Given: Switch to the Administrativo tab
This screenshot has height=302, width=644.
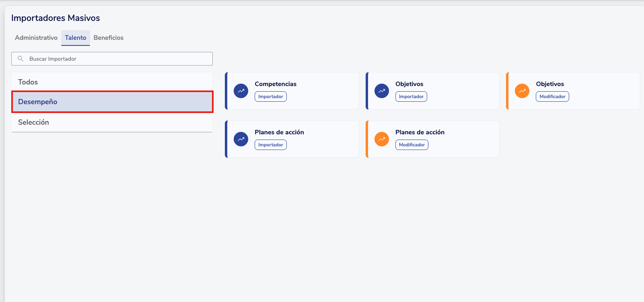Looking at the screenshot, I should 36,38.
